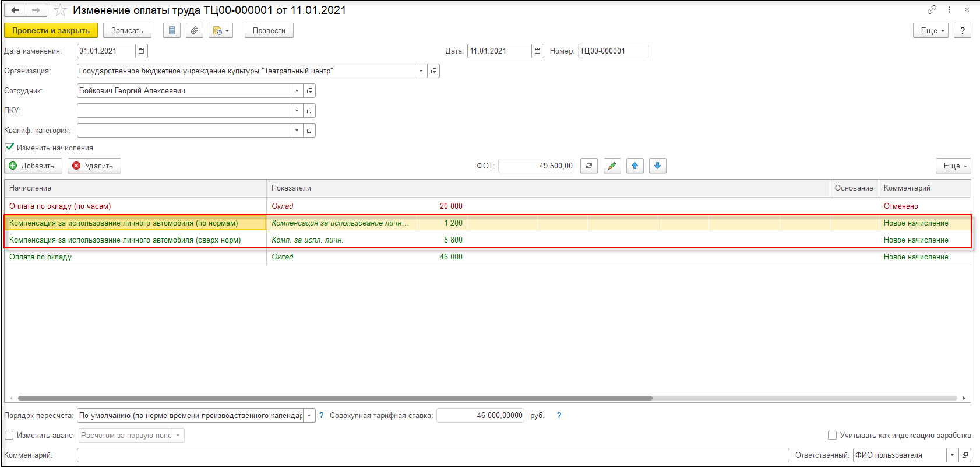Expand Организация dropdown list
The width and height of the screenshot is (980, 467).
click(x=421, y=71)
